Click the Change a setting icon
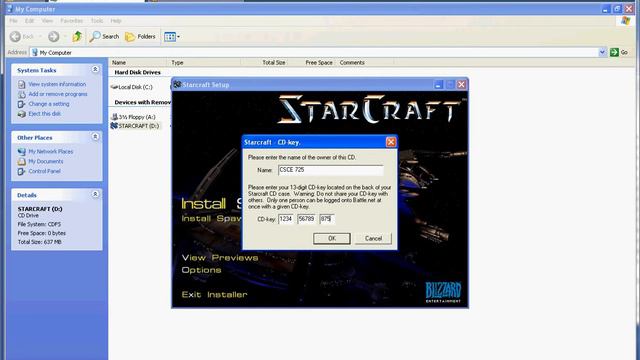The height and width of the screenshot is (360, 640). (x=22, y=104)
